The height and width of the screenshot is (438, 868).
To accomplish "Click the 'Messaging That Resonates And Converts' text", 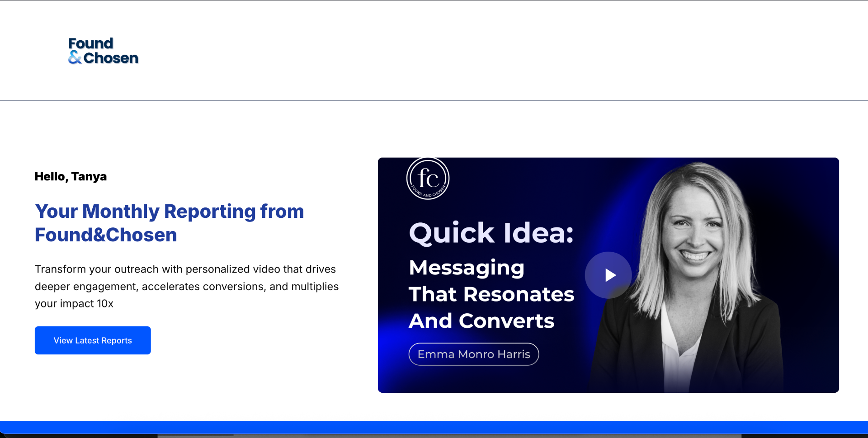I will [491, 294].
